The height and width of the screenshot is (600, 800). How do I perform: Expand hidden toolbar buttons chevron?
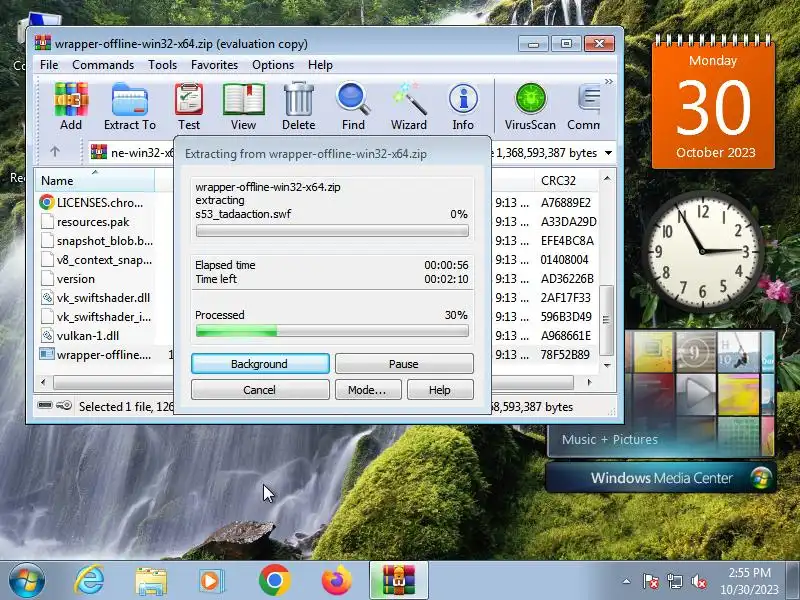tap(609, 82)
